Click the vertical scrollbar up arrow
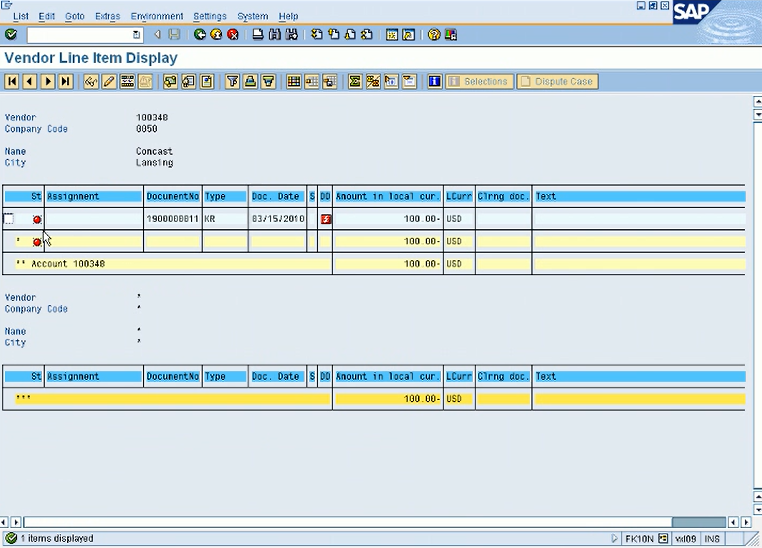 (x=757, y=102)
